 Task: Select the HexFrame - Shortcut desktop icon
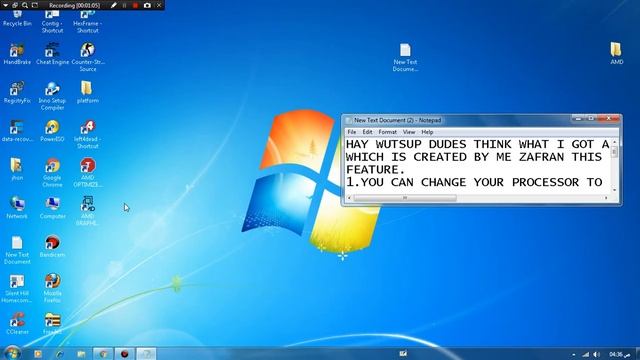tap(87, 21)
